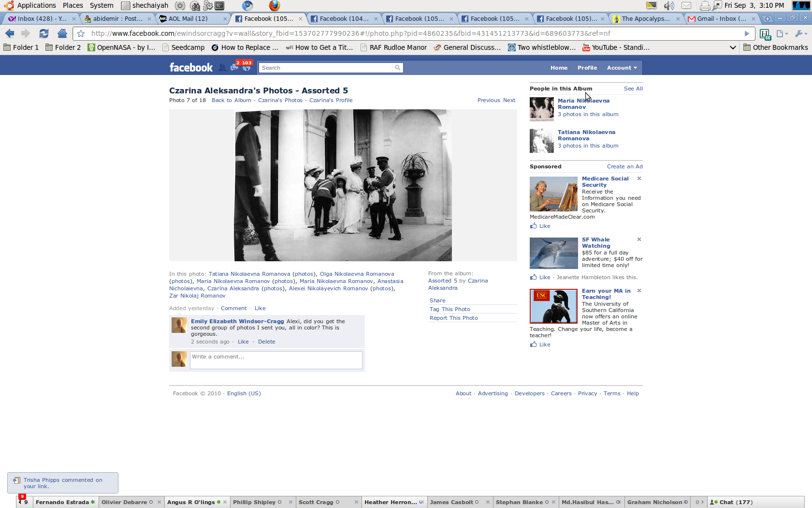Screen dimensions: 812x508
Task: Go to browser home page icon
Action: pos(62,33)
